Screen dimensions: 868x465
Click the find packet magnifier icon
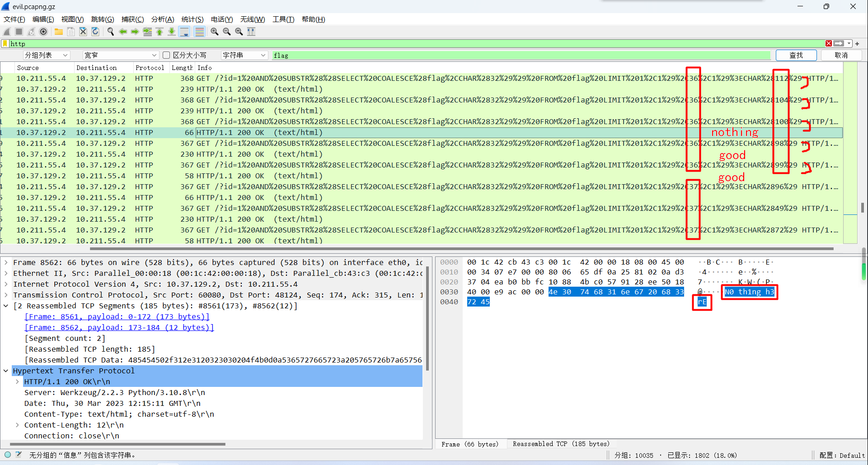(110, 32)
